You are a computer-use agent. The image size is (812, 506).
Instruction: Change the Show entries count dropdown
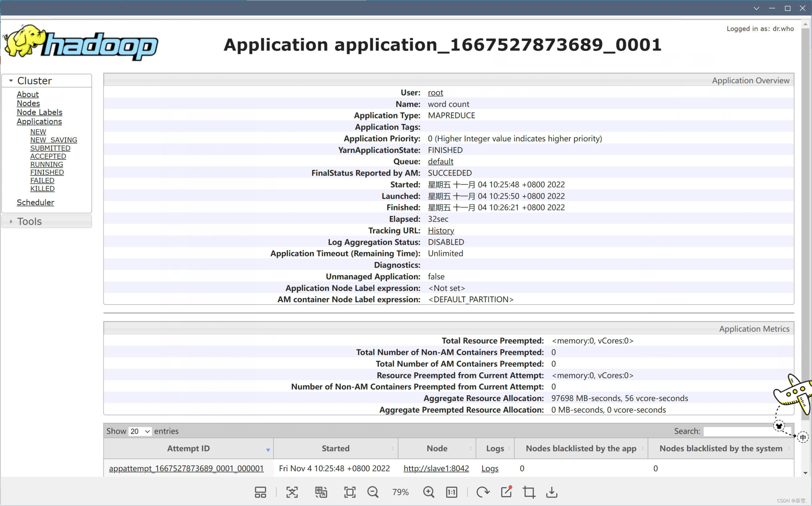140,431
